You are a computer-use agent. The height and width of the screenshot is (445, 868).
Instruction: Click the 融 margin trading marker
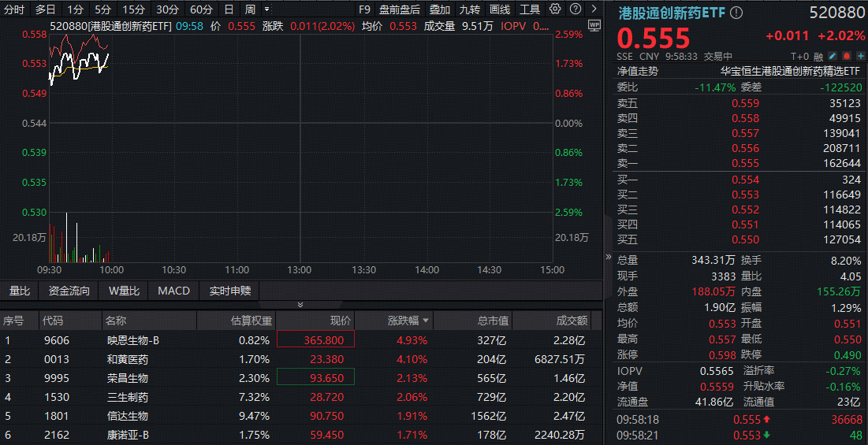coord(818,57)
